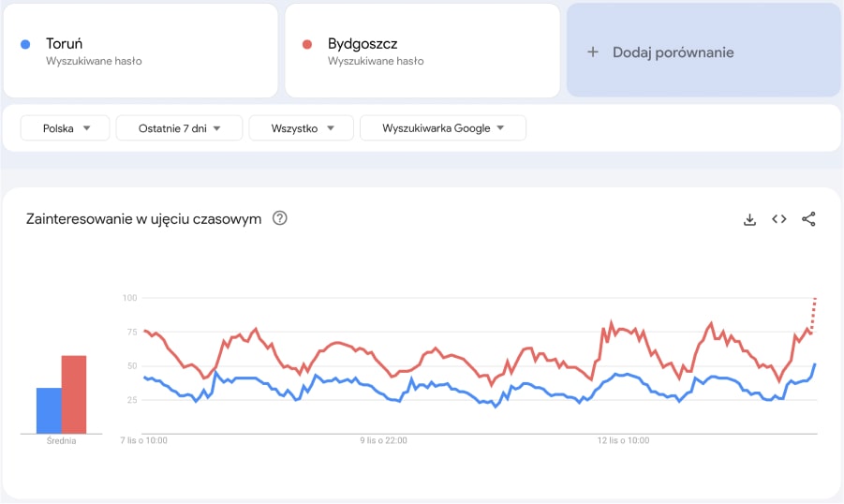Screen dimensions: 844x504
Task: Click the blue dot beside Toruń
Action: point(26,44)
